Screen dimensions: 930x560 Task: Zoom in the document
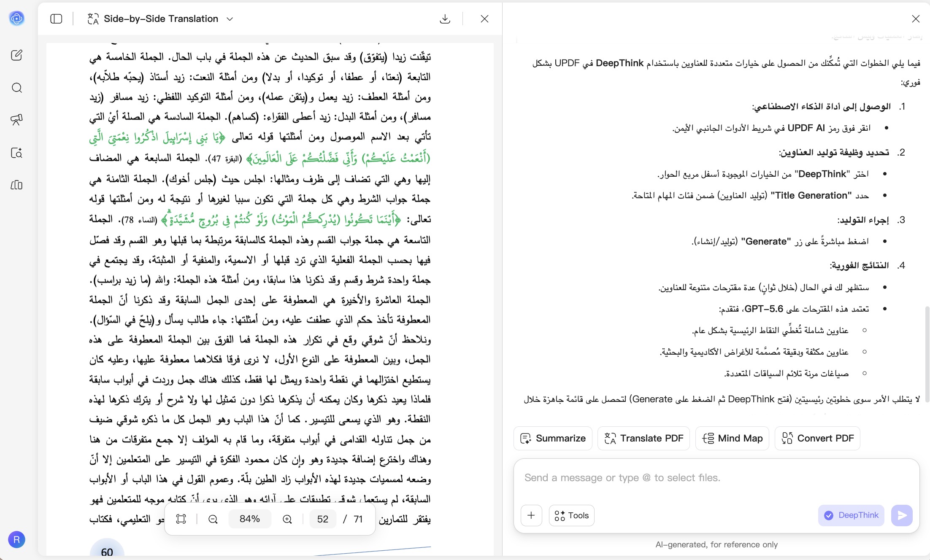tap(287, 519)
